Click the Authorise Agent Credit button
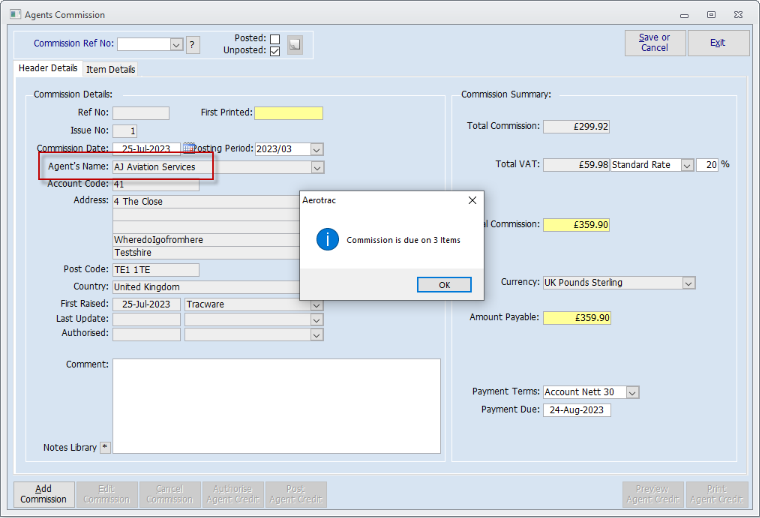The height and width of the screenshot is (518, 760). click(233, 494)
